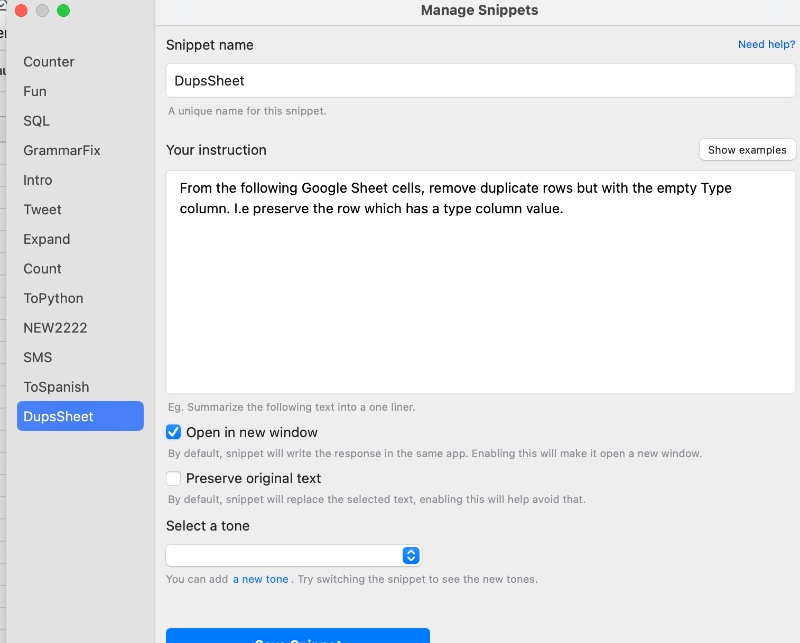Image resolution: width=800 pixels, height=643 pixels.
Task: Expand the Select a tone dropdown
Action: click(293, 556)
